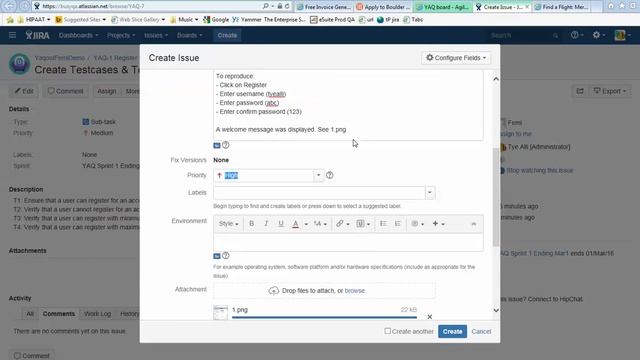The height and width of the screenshot is (360, 640).
Task: Click the Edit button on the issue
Action: point(24,91)
